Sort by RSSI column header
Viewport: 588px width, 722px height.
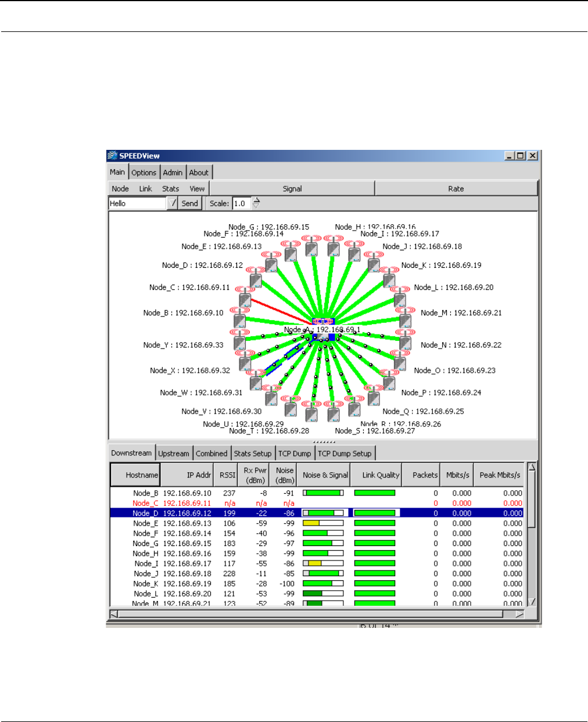pyautogui.click(x=227, y=475)
